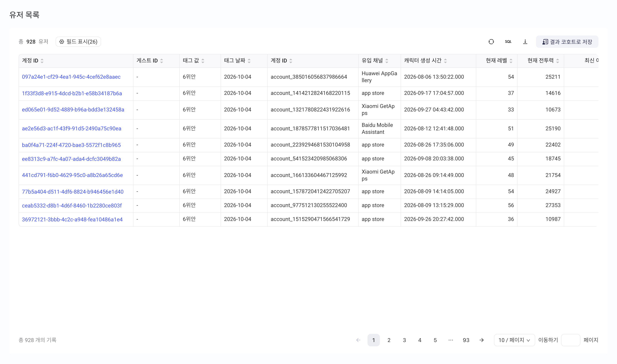Go to the next page arrow
Viewport: 617px width, 364px height.
tap(481, 340)
